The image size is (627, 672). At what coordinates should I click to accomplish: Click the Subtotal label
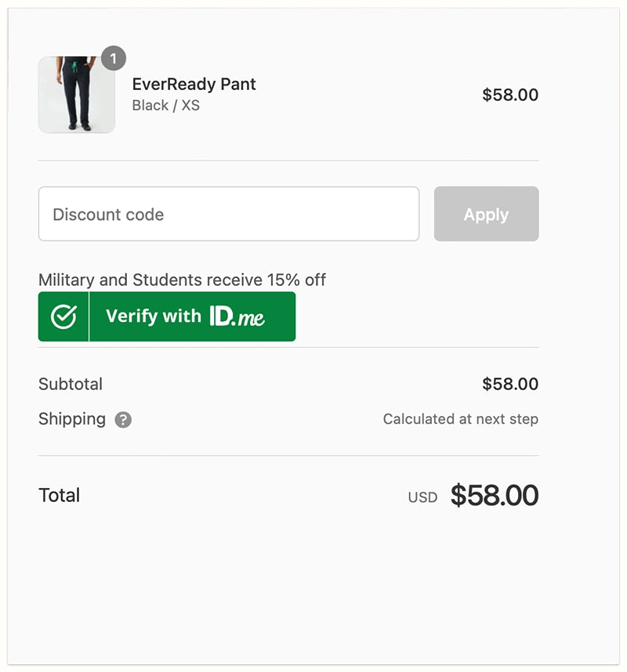point(71,384)
